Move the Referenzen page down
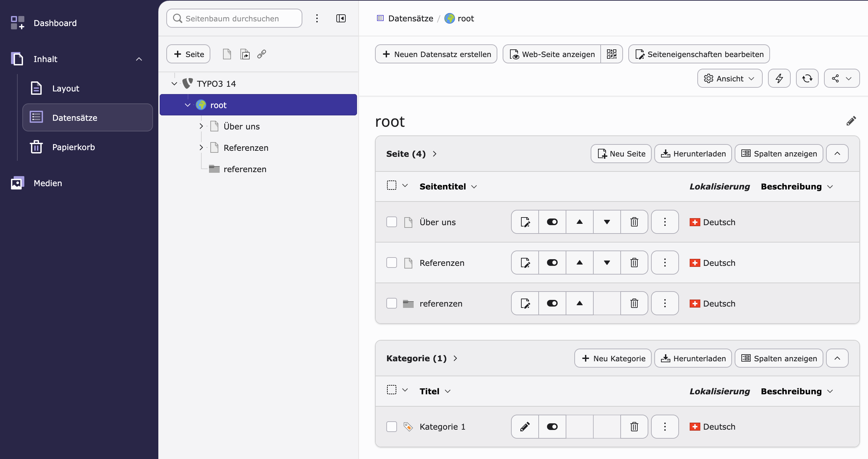Image resolution: width=868 pixels, height=459 pixels. pyautogui.click(x=607, y=263)
